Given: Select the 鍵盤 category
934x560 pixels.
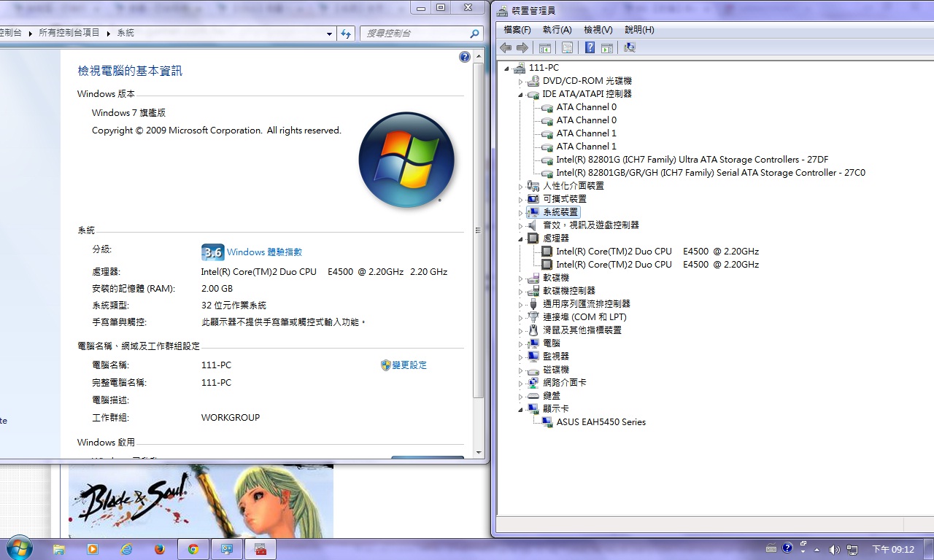Looking at the screenshot, I should click(551, 396).
